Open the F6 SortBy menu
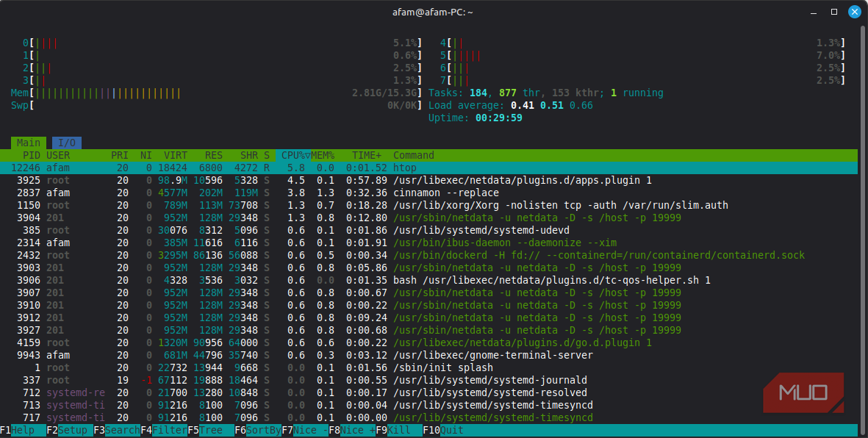Screen dimensions: 868x438 point(258,430)
